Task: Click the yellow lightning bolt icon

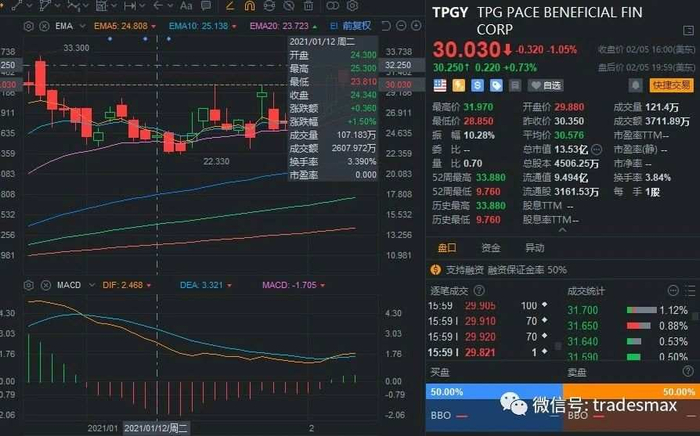Action: tap(458, 85)
